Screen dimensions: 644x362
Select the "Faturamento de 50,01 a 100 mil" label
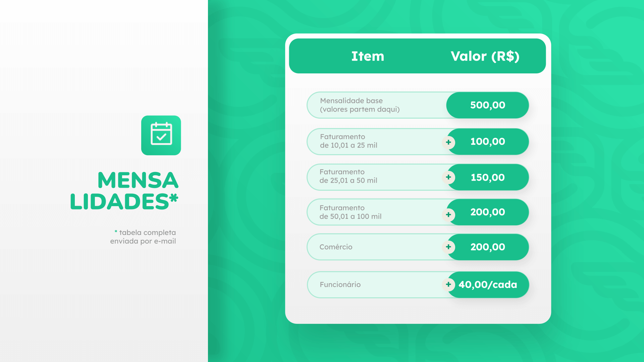[350, 212]
